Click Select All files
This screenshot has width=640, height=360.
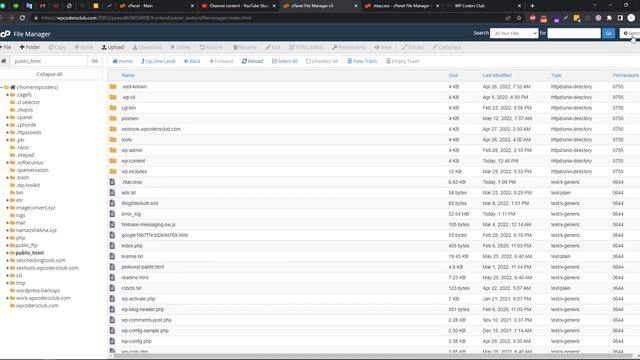point(285,61)
